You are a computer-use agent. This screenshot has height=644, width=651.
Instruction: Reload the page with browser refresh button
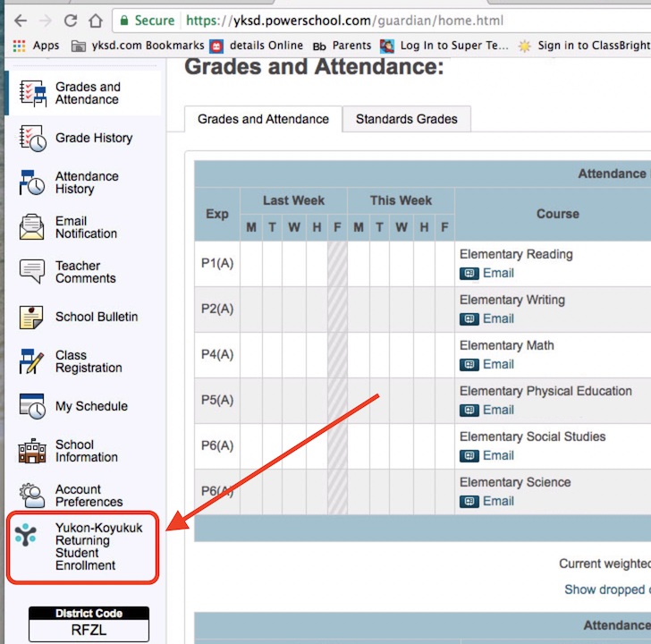(x=71, y=21)
